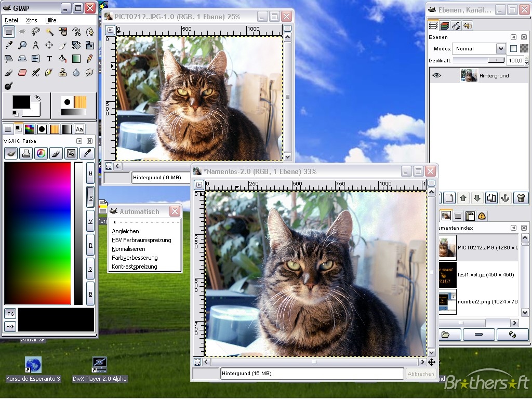The width and height of the screenshot is (532, 399).
Task: Select the Bucket Fill tool
Action: point(63,59)
